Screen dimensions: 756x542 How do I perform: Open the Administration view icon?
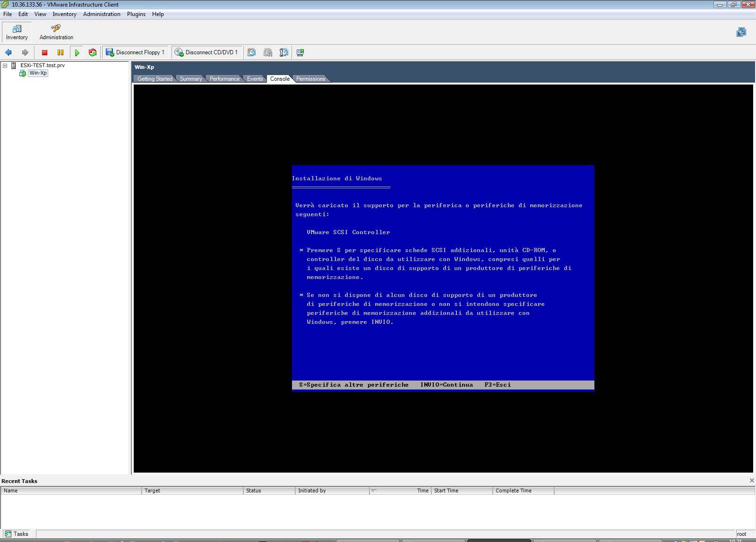56,32
